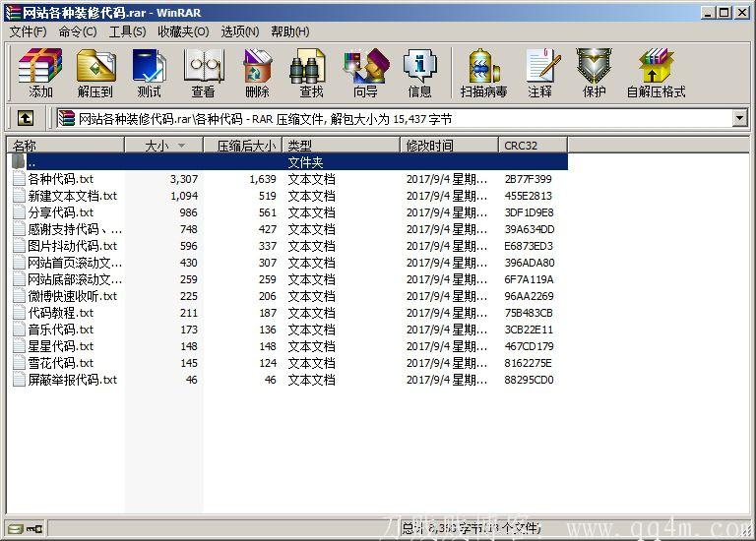Sort by 名称 column header
The width and height of the screenshot is (756, 541).
point(66,145)
